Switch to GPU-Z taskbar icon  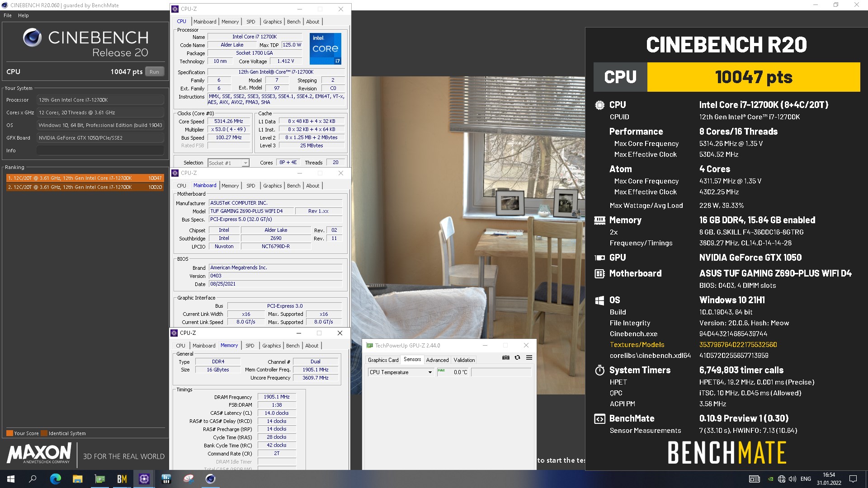(x=99, y=479)
